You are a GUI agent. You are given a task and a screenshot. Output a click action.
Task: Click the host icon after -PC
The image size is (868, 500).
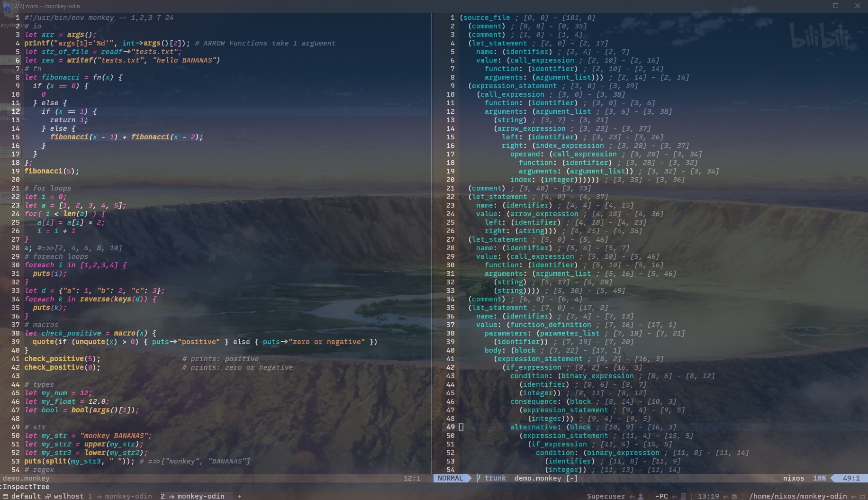683,496
